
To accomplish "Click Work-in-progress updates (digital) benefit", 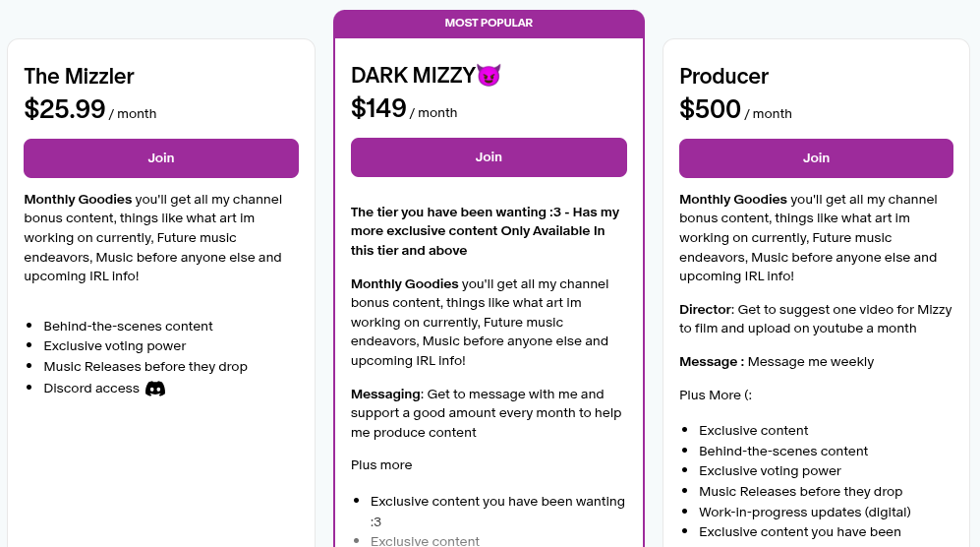I will point(805,512).
